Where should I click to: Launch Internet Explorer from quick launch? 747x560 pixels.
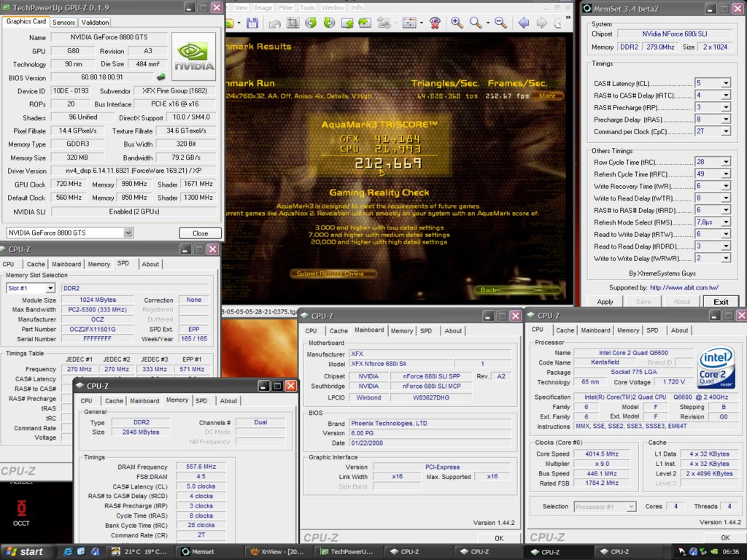tap(68, 551)
